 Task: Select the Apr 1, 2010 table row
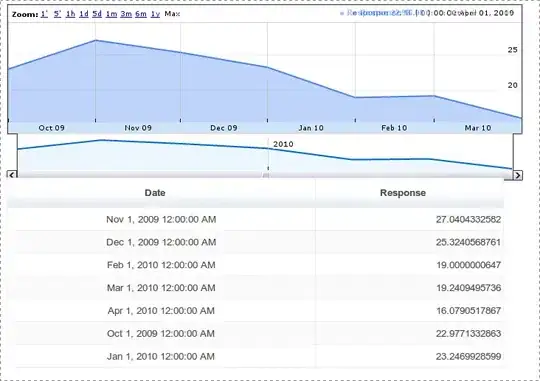click(256, 311)
